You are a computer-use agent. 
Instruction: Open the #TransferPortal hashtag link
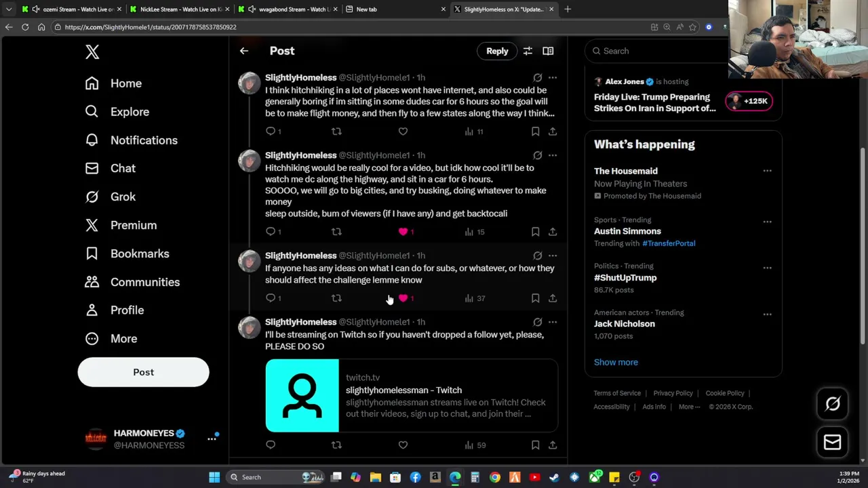pos(669,243)
